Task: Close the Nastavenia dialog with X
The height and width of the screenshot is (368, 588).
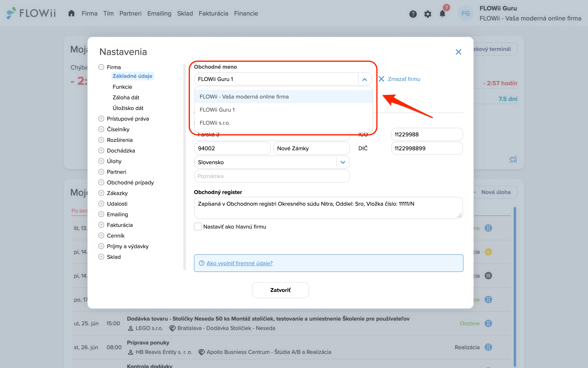Action: [x=458, y=52]
